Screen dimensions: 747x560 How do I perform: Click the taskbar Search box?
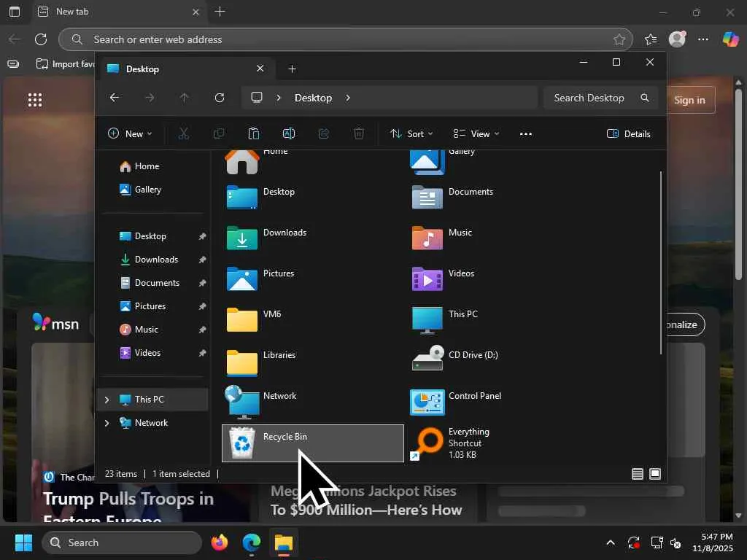point(122,542)
